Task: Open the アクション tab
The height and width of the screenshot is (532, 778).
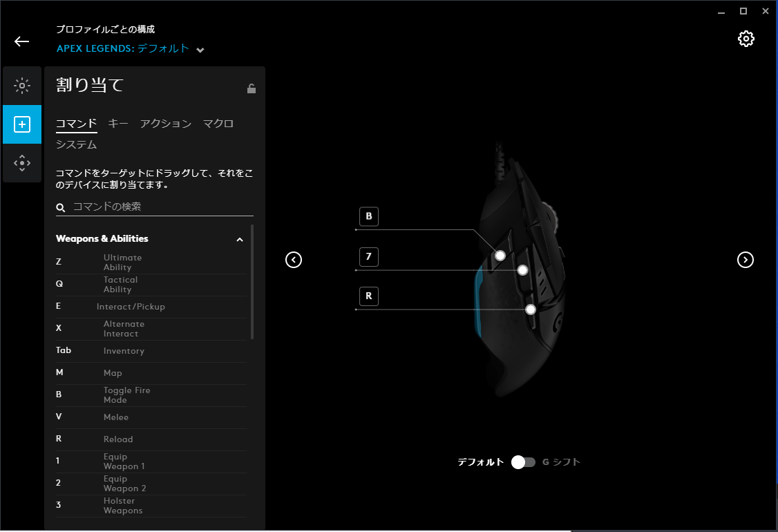Action: (165, 124)
